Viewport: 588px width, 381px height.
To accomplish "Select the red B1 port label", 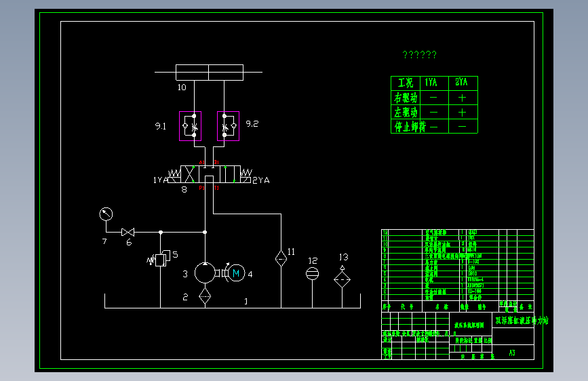I will 216,163.
